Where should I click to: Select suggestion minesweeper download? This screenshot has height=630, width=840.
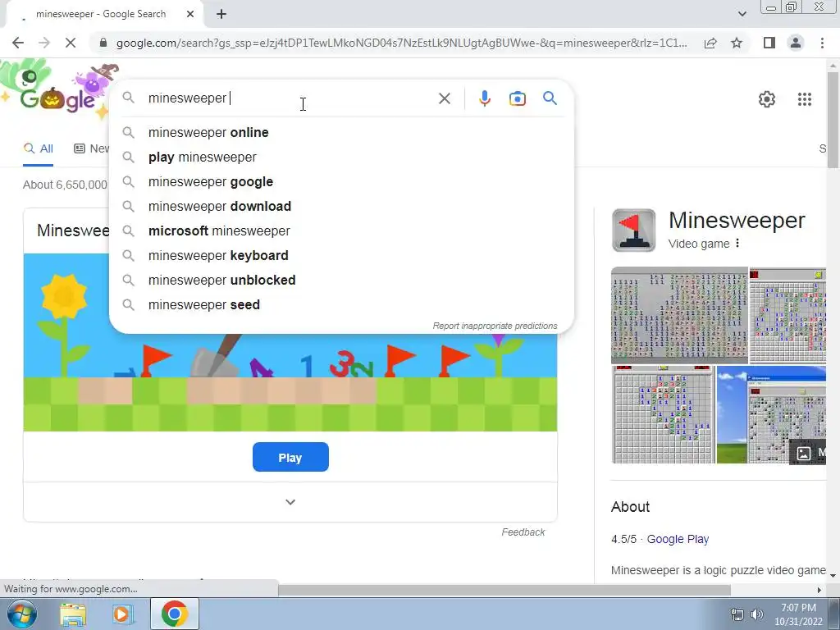(x=342, y=206)
